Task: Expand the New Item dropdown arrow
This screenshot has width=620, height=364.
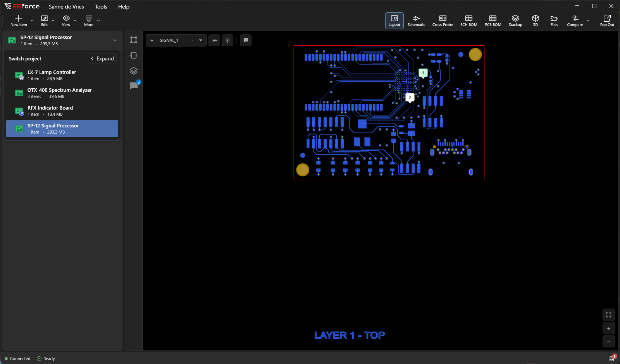Action: click(x=32, y=21)
